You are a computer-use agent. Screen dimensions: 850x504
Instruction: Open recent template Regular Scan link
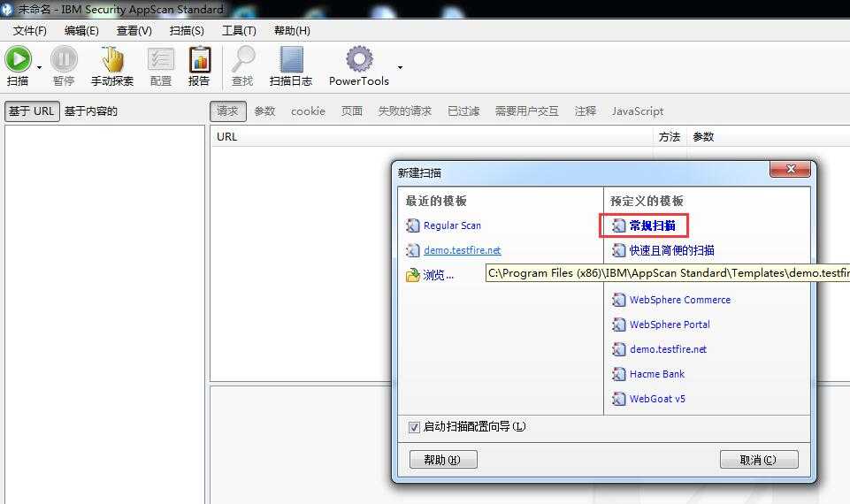(x=452, y=225)
